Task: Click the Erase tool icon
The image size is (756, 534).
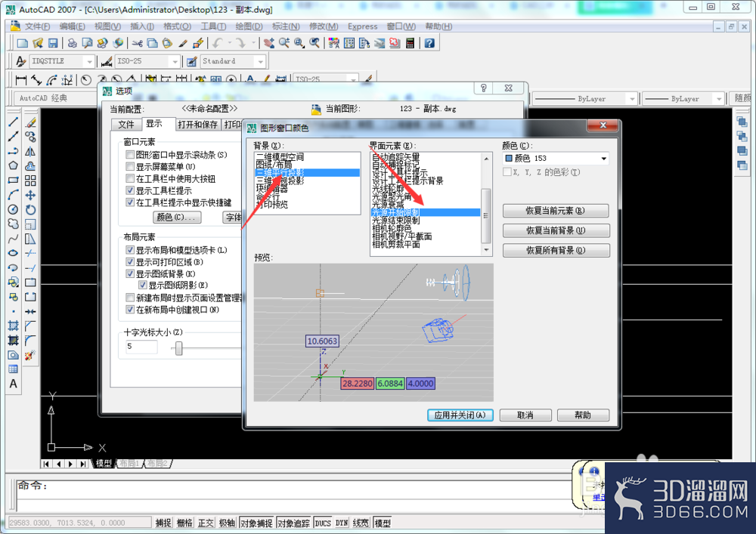Action: [x=30, y=122]
